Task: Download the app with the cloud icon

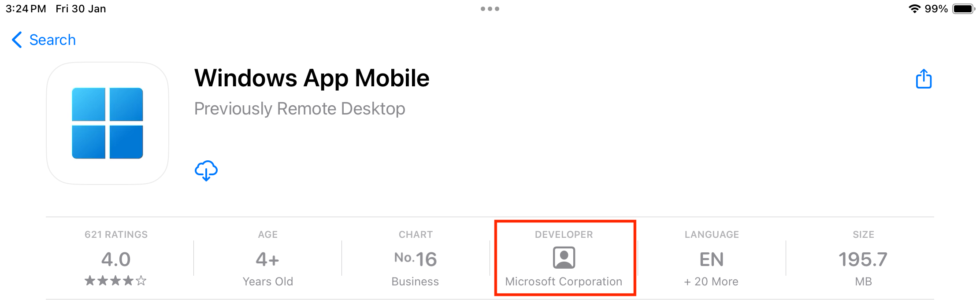Action: pyautogui.click(x=206, y=170)
